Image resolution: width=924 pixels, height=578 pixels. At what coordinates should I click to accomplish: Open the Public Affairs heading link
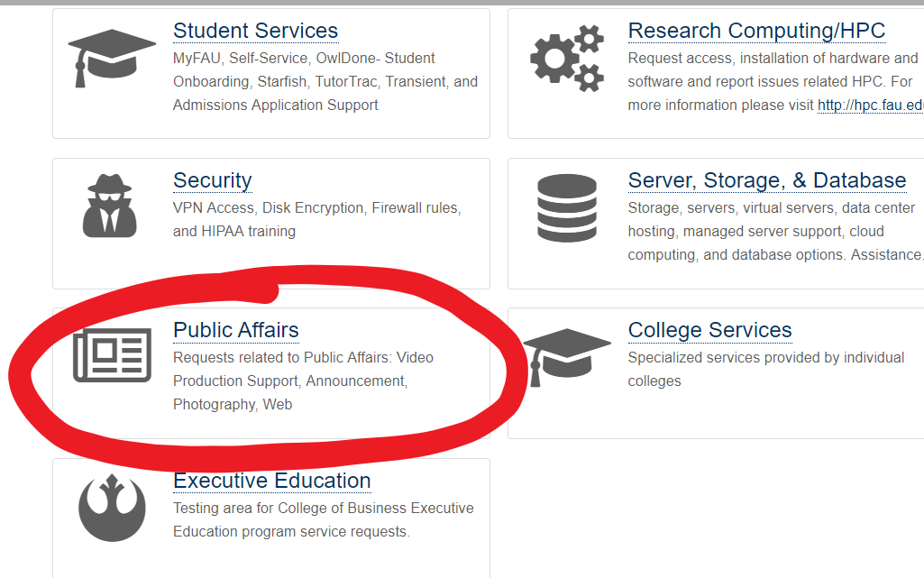tap(235, 330)
